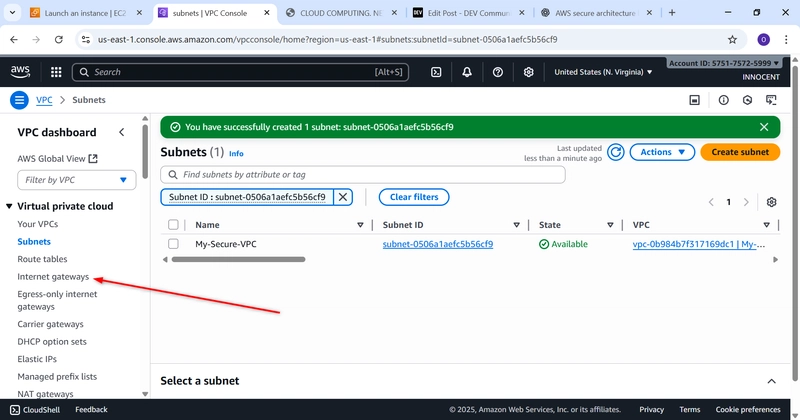Open the split panel layout icon
This screenshot has height=420, width=800.
point(694,100)
